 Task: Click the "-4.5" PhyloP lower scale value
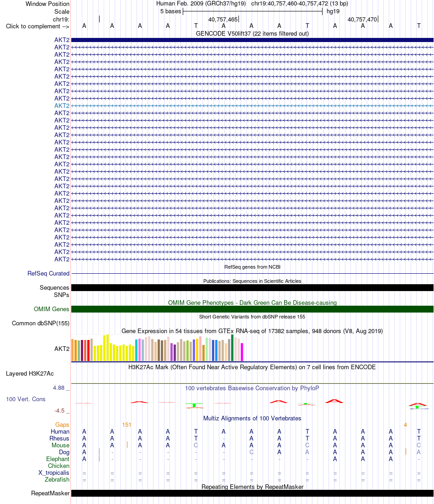59,411
